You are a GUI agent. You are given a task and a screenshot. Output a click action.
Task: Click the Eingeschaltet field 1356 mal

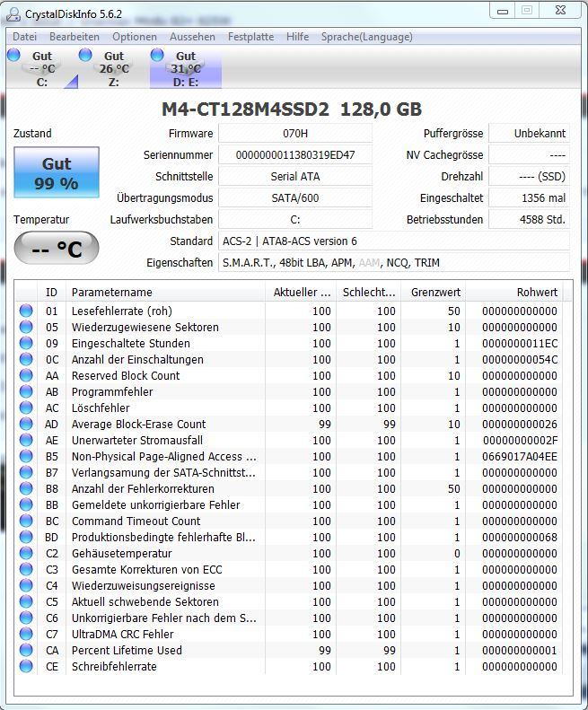(529, 197)
